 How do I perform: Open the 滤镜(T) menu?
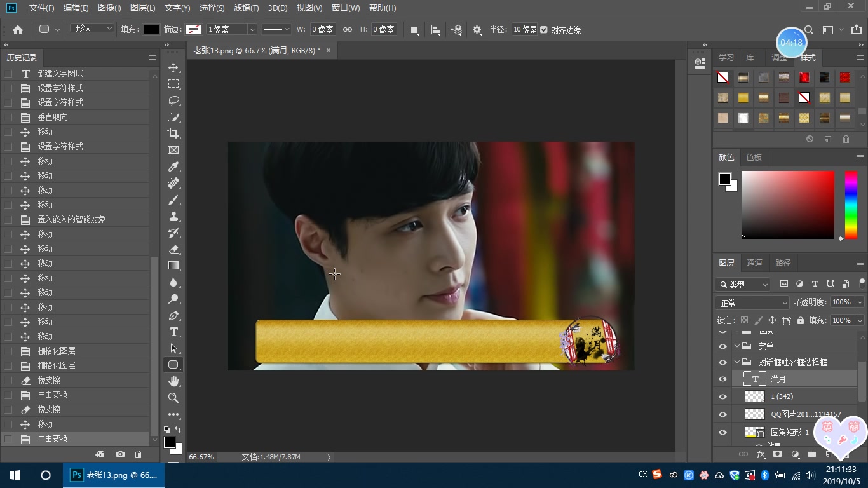(x=246, y=8)
